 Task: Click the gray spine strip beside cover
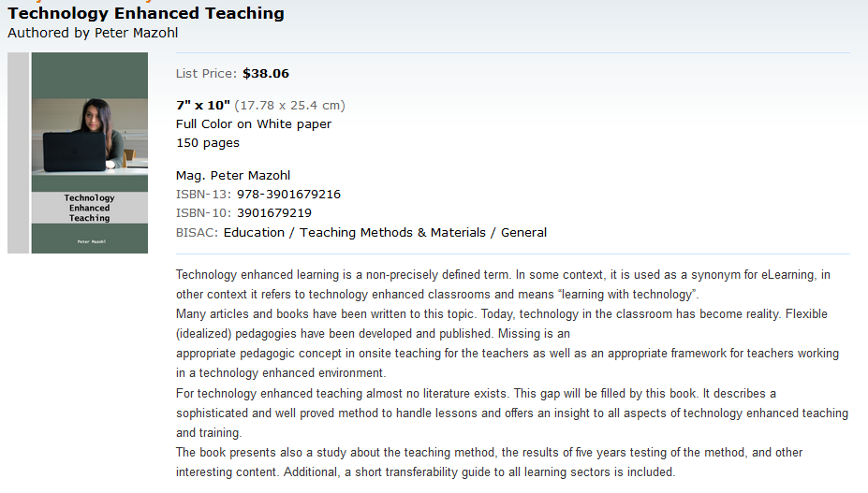pyautogui.click(x=19, y=152)
